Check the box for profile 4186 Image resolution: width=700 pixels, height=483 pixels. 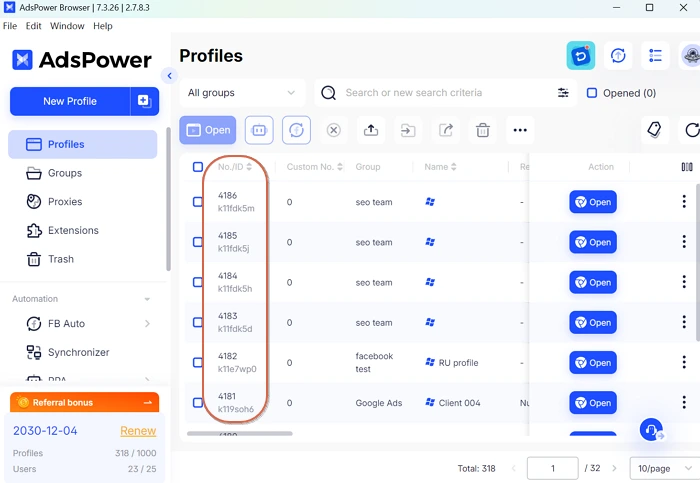coord(198,202)
